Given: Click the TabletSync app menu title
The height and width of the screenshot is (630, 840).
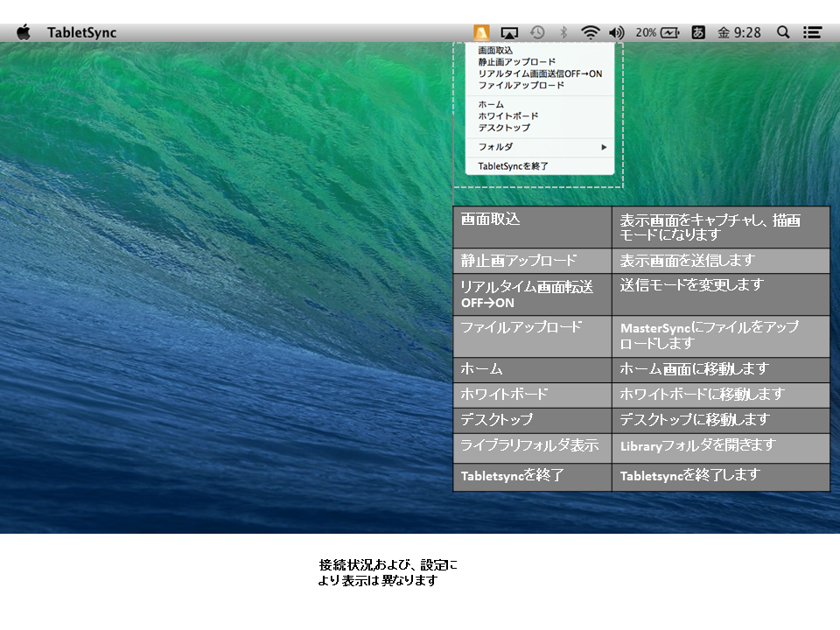Looking at the screenshot, I should point(81,32).
